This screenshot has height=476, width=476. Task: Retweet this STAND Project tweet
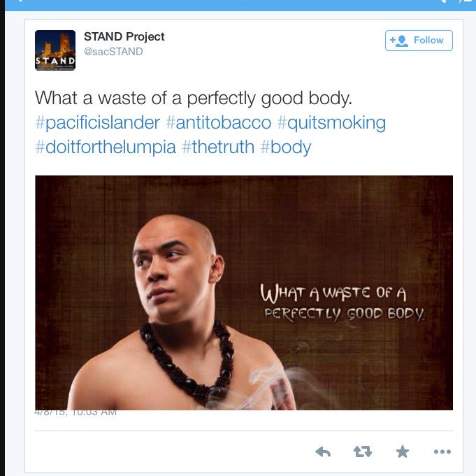click(x=363, y=452)
